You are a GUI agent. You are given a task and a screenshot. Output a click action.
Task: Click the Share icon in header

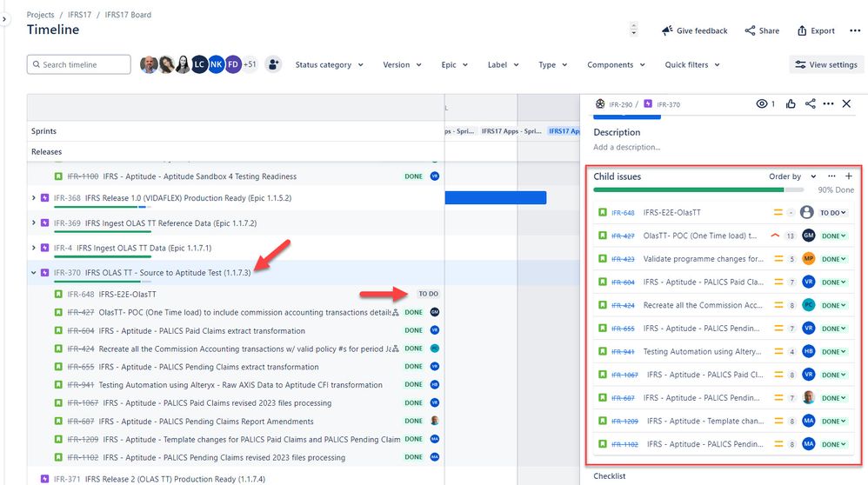pos(750,30)
